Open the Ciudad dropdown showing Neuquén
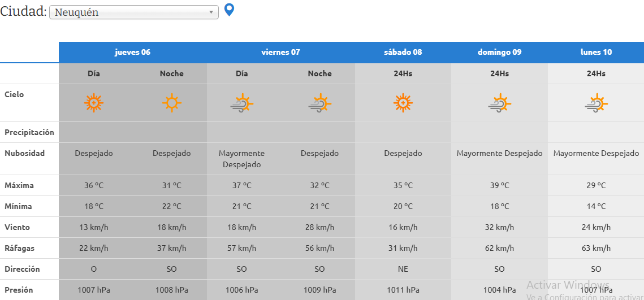The image size is (644, 300). pos(134,12)
